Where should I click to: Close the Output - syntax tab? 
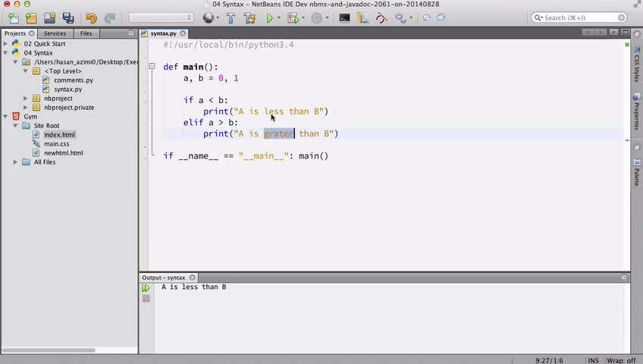(192, 278)
